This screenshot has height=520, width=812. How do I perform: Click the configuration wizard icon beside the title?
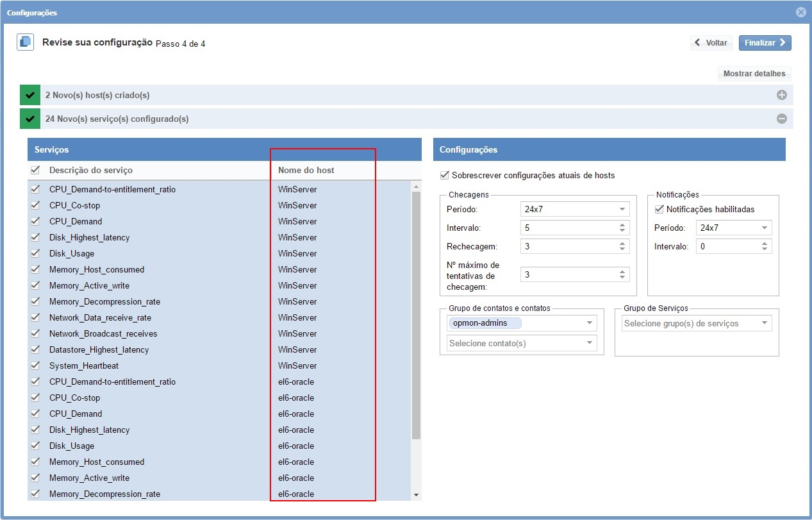click(x=25, y=42)
